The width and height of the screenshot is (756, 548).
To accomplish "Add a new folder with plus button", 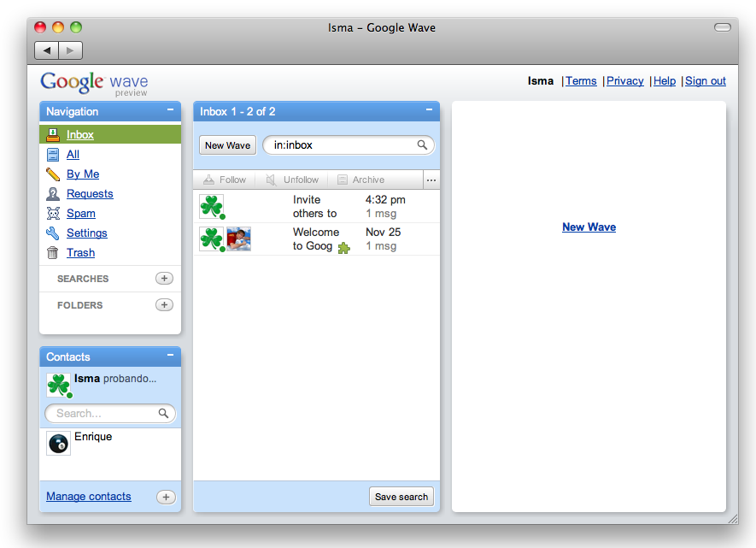I will pyautogui.click(x=164, y=305).
